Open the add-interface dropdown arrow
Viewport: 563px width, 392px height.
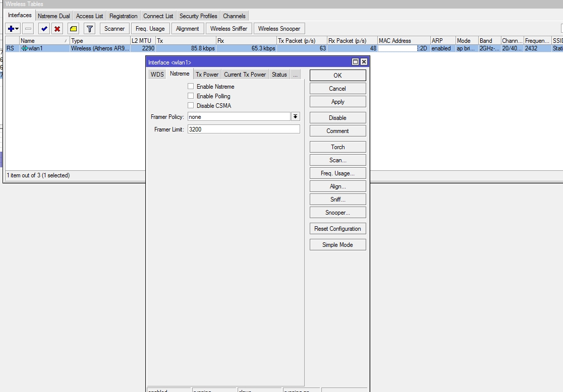coord(17,29)
